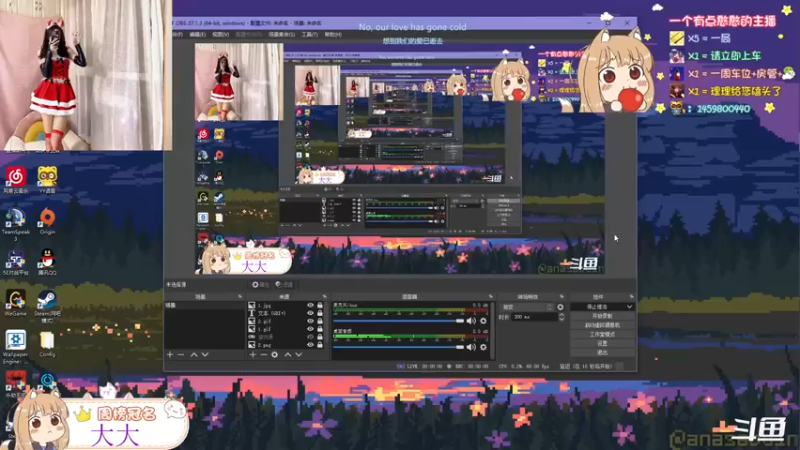Viewport: 800px width, 450px height.
Task: Open the 5E platform desktop shortcut
Action: [16, 262]
